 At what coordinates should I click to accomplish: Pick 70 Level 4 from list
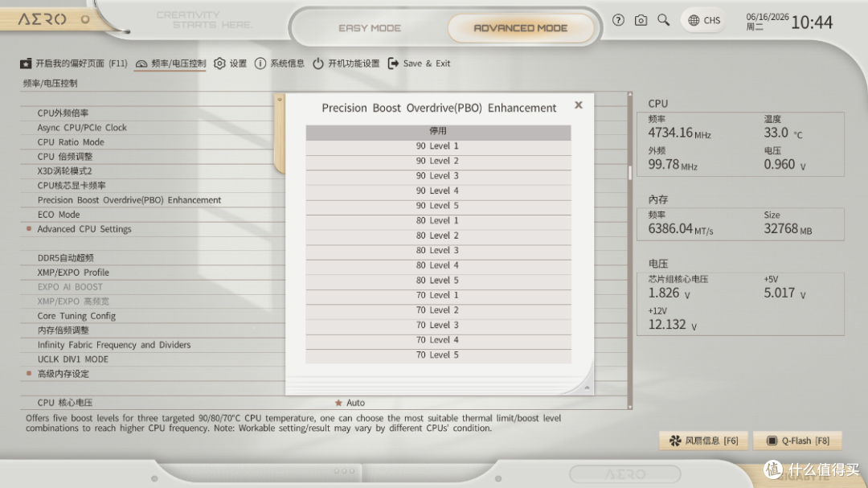click(x=438, y=341)
